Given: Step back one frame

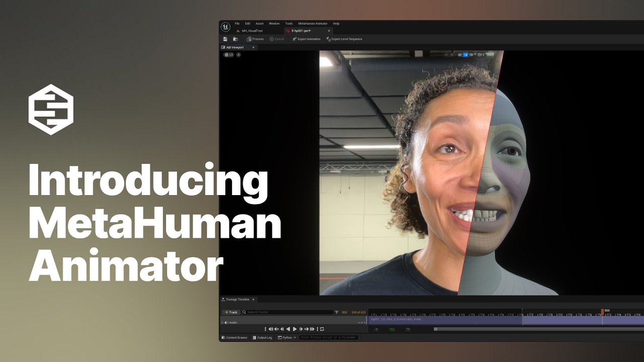Looking at the screenshot, I should [x=282, y=329].
